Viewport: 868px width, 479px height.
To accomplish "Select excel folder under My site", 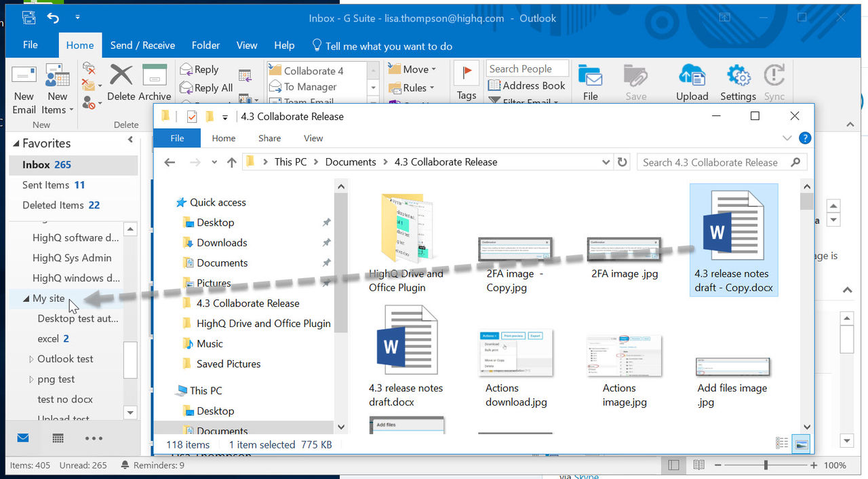I will click(53, 339).
